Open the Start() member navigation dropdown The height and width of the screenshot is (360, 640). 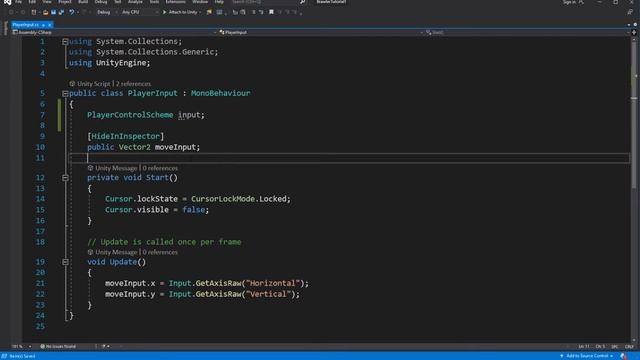pyautogui.click(x=527, y=32)
